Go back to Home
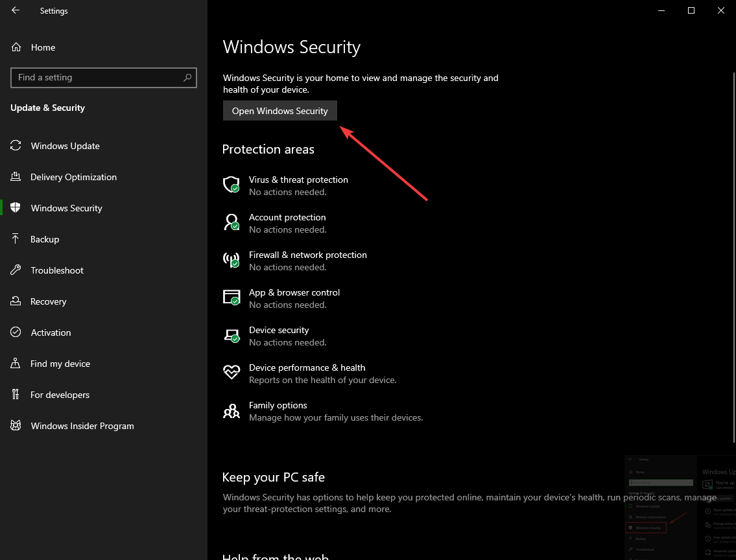Viewport: 736px width, 560px height. [43, 47]
